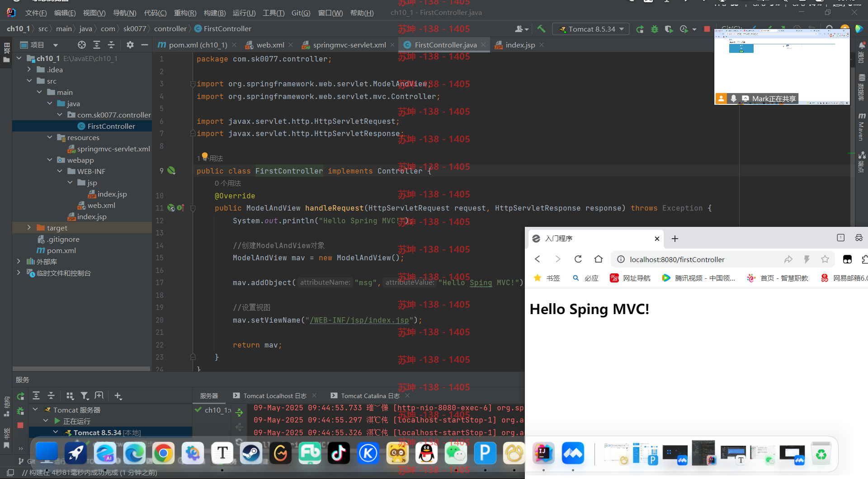
Task: Click the share icon in address bar
Action: (x=788, y=259)
